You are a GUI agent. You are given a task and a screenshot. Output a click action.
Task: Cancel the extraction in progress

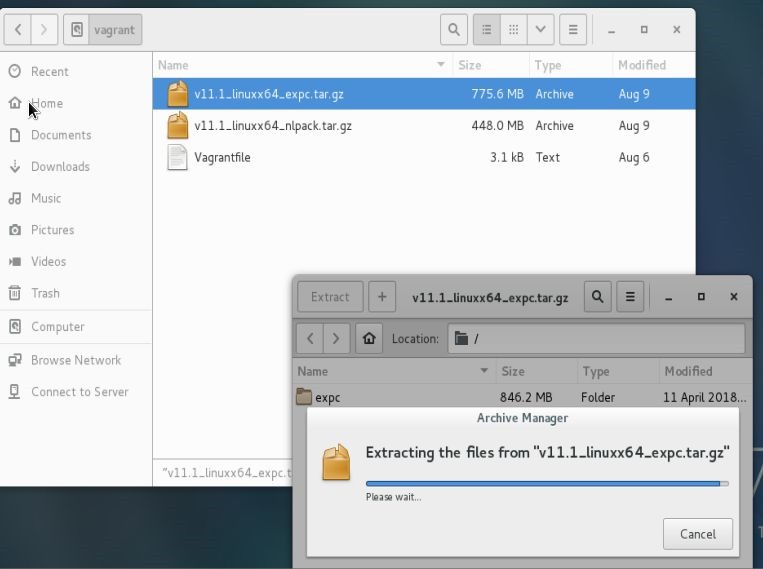tap(697, 534)
